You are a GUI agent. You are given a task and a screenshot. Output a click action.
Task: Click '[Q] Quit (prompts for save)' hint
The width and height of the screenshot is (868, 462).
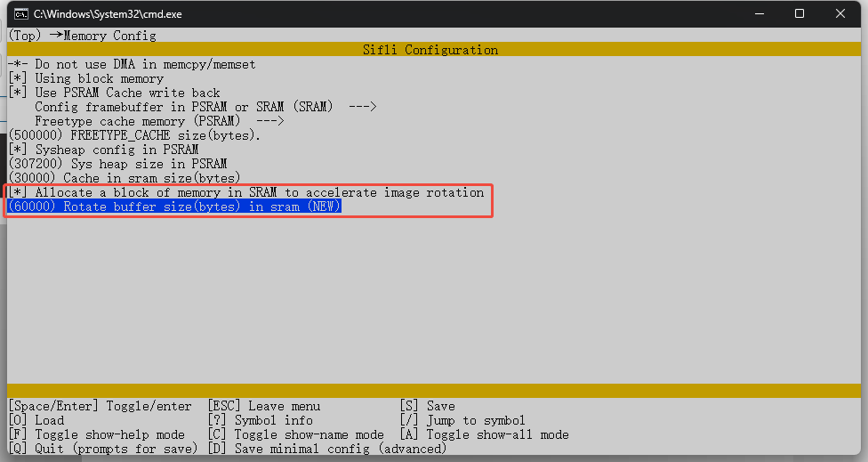tap(103, 449)
